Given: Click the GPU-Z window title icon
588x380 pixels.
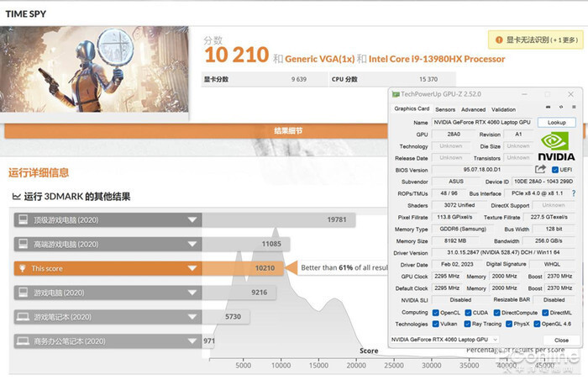Looking at the screenshot, I should tap(396, 94).
